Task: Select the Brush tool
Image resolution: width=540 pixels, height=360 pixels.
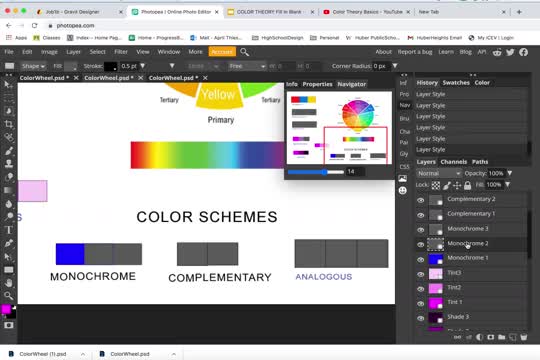Action: click(9, 151)
